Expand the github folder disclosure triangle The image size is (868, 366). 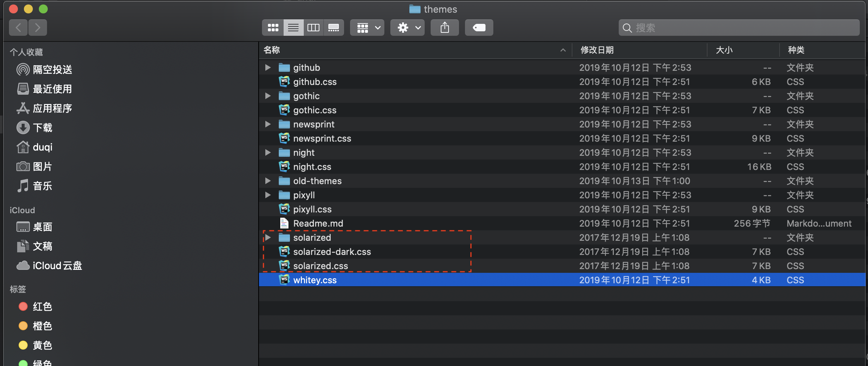268,67
